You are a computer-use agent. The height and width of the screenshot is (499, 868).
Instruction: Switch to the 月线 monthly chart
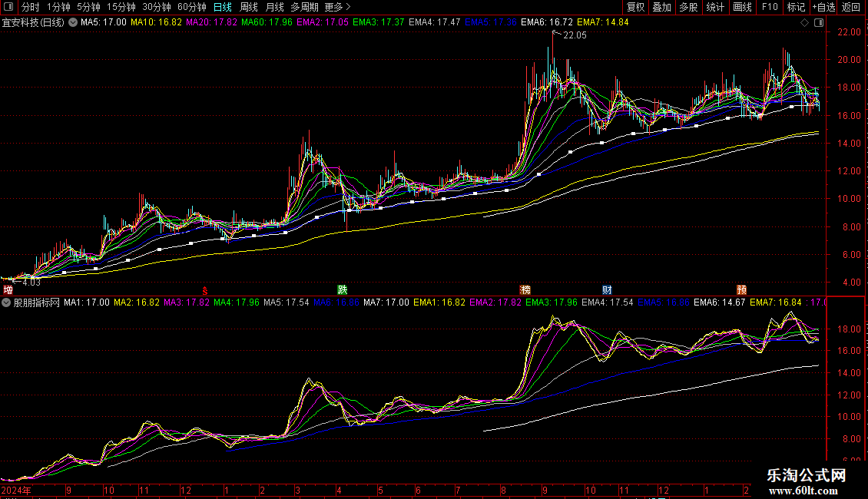click(274, 7)
